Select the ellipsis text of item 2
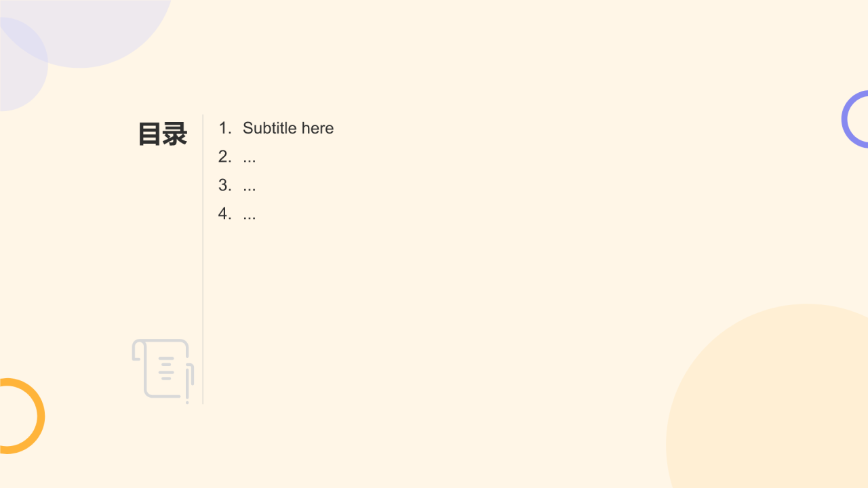Viewport: 868px width, 488px height. click(250, 161)
